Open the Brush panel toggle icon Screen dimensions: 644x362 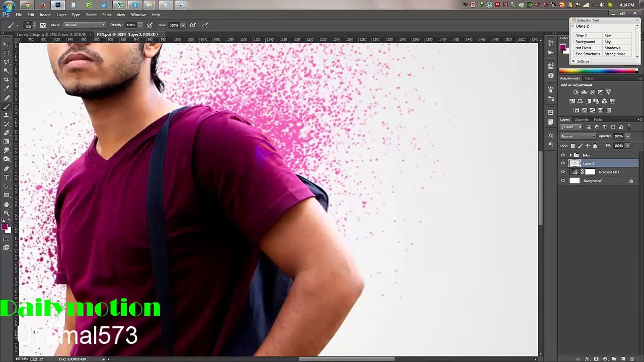(43, 25)
